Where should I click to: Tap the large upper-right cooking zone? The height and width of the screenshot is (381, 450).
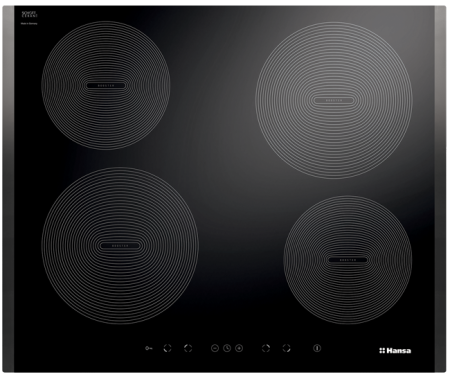[334, 100]
